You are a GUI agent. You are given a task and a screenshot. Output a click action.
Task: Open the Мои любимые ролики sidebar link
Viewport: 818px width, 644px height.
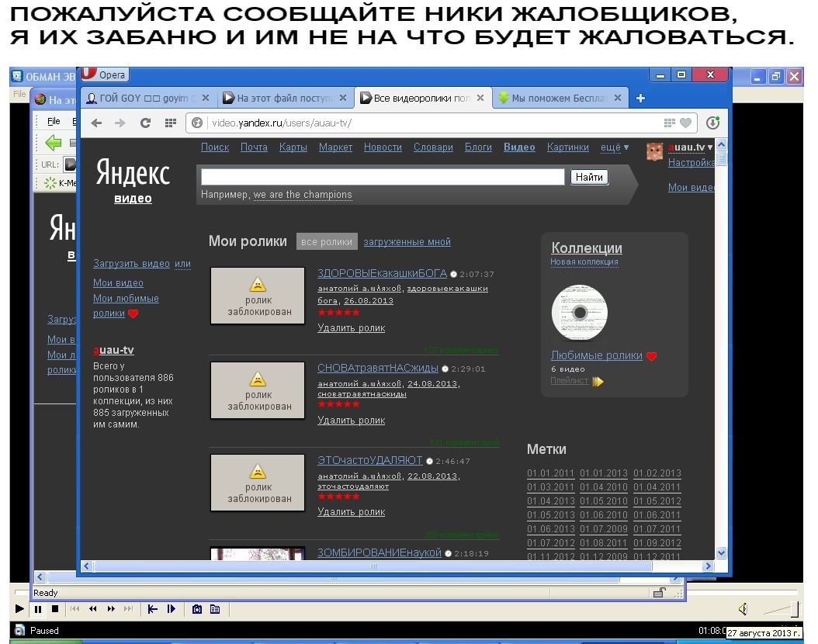coord(126,306)
